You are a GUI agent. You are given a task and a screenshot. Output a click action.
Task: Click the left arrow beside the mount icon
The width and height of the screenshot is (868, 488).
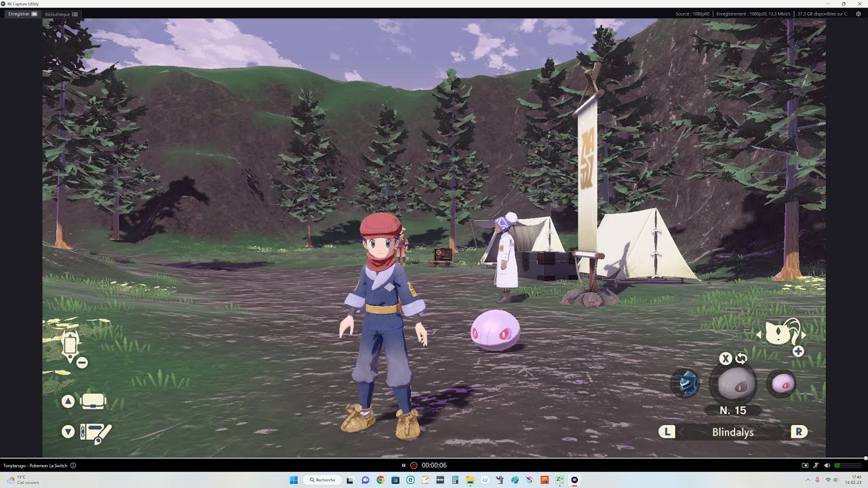coord(759,335)
